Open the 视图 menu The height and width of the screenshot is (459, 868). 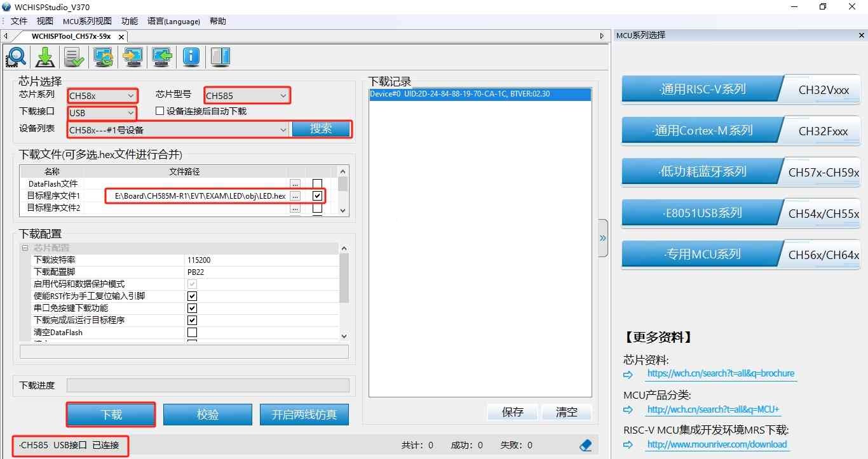pos(45,21)
